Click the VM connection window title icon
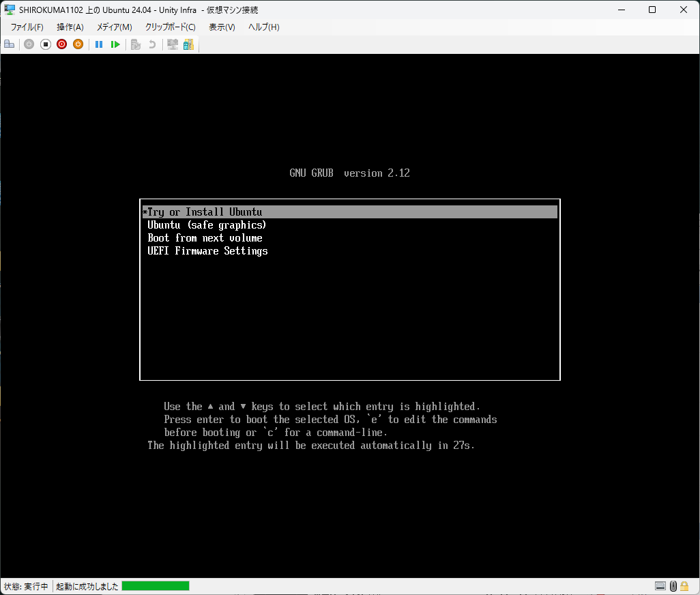The width and height of the screenshot is (700, 595). (x=10, y=10)
